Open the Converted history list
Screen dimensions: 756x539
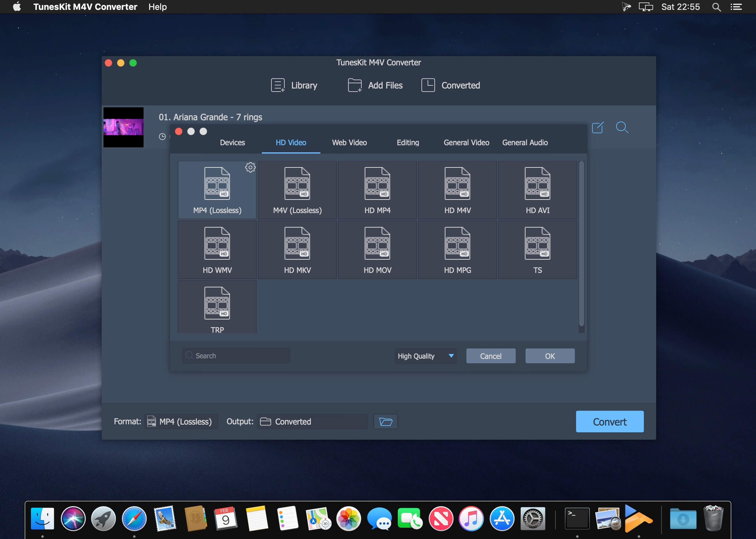(451, 85)
